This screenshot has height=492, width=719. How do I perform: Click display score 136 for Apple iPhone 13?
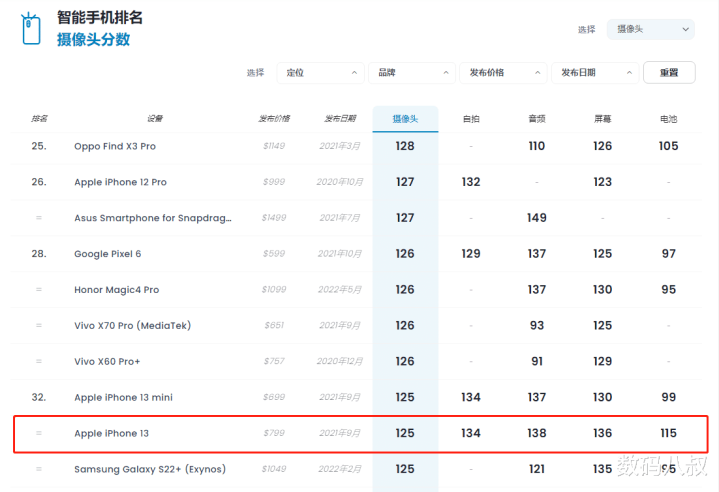[x=603, y=433]
